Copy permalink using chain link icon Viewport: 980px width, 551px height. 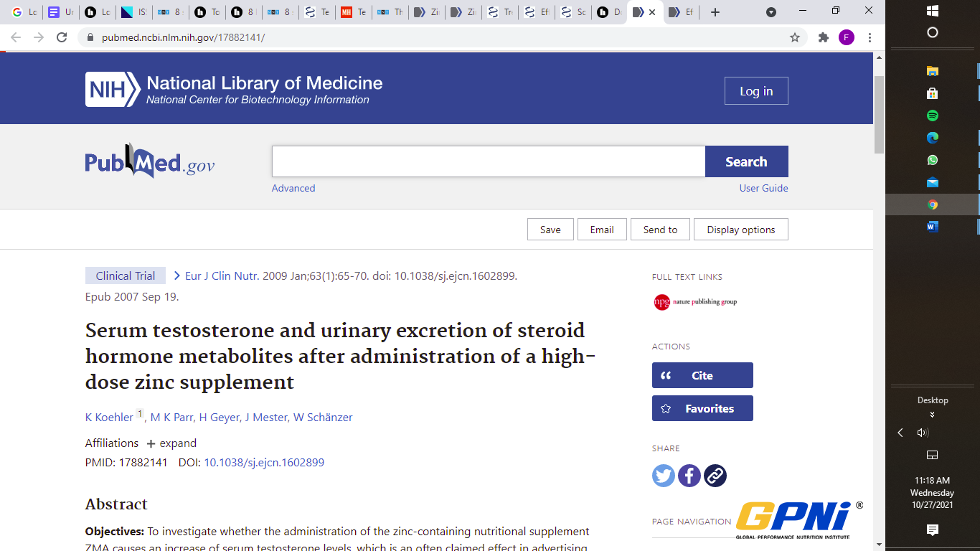point(715,476)
